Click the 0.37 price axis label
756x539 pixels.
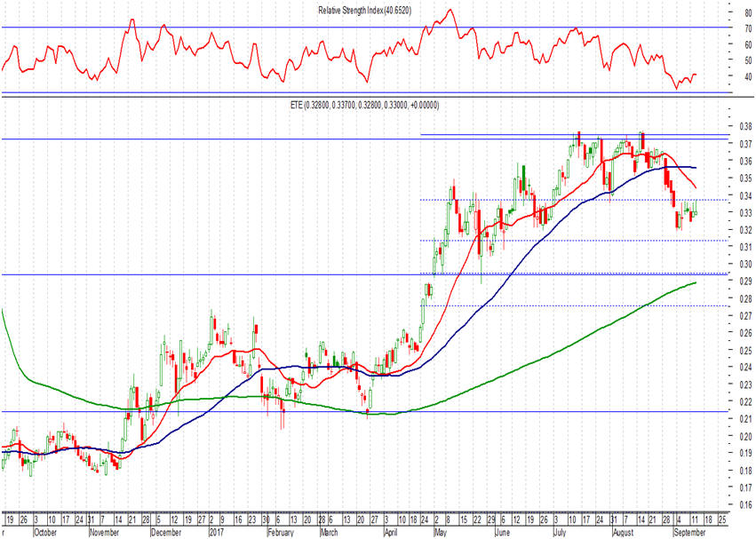coord(746,144)
